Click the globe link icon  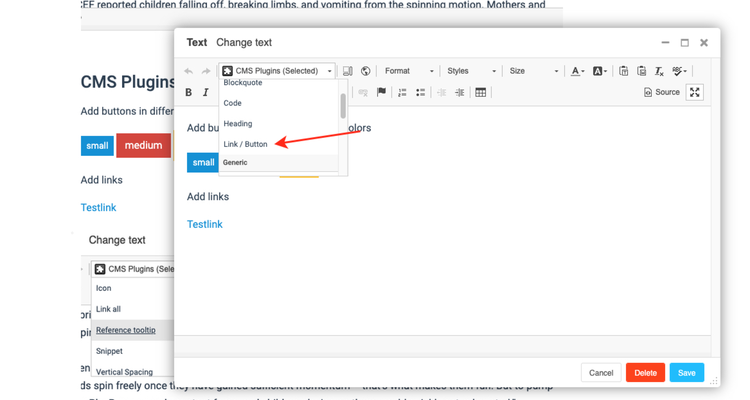point(365,71)
